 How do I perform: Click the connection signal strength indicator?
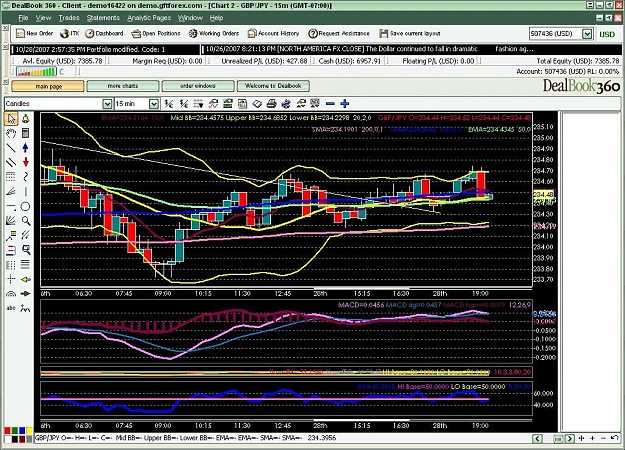coord(36,72)
